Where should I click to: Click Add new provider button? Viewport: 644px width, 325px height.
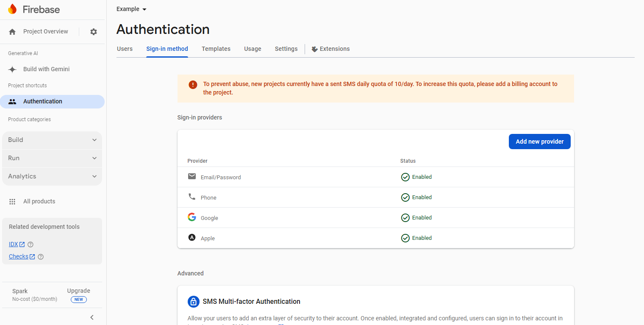click(x=539, y=142)
